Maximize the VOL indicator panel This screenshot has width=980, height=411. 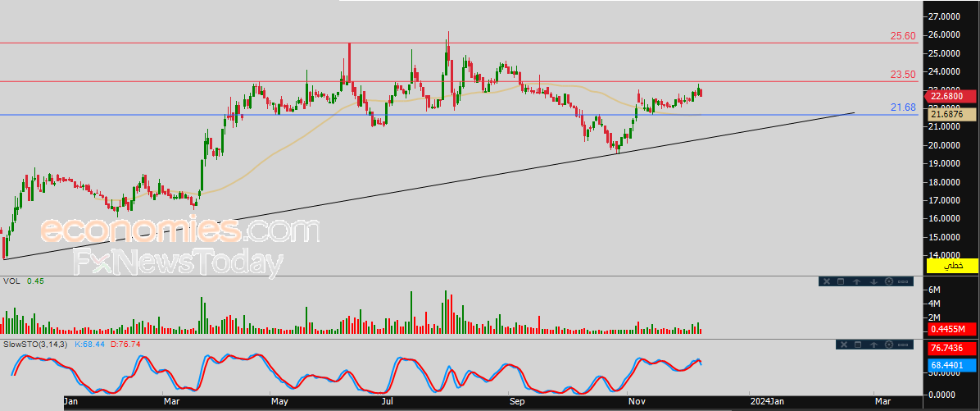pos(841,281)
